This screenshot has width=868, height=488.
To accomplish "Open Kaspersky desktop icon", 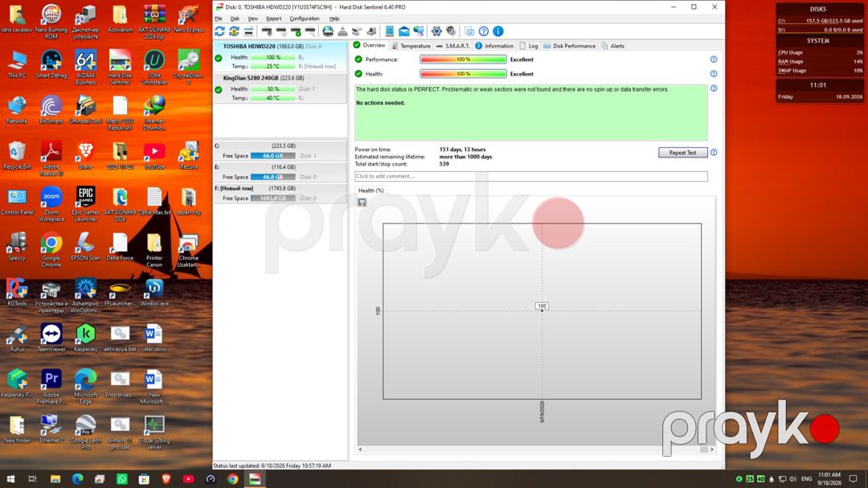I will tap(86, 338).
